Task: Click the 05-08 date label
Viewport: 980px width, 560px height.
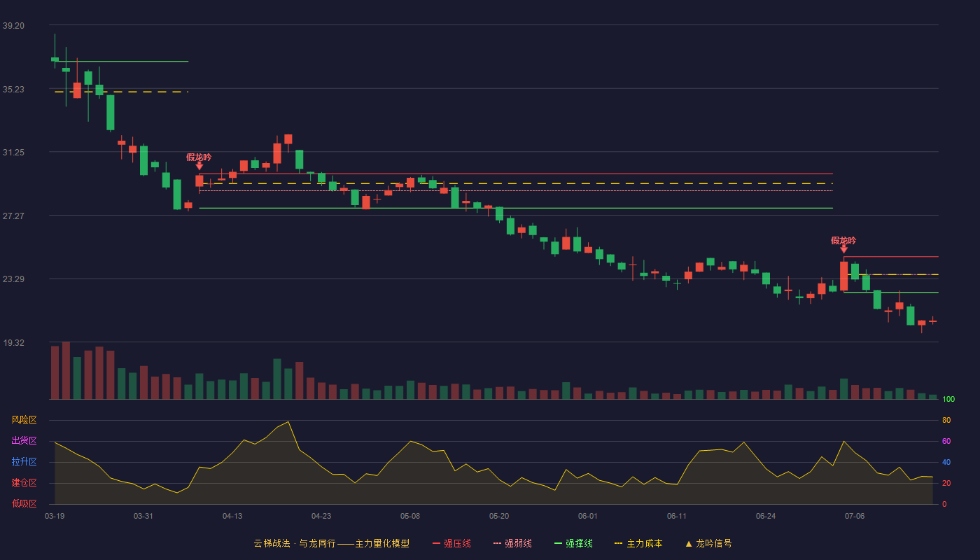Action: [410, 516]
